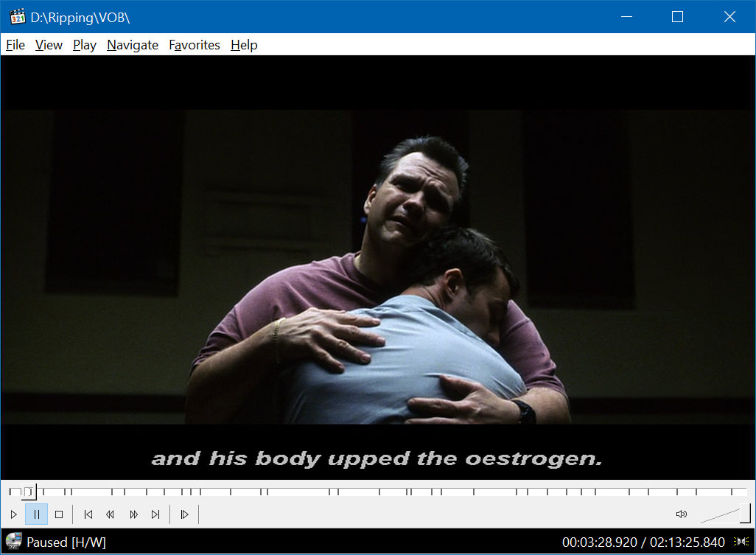
Task: Skip to previous chapter
Action: [88, 514]
